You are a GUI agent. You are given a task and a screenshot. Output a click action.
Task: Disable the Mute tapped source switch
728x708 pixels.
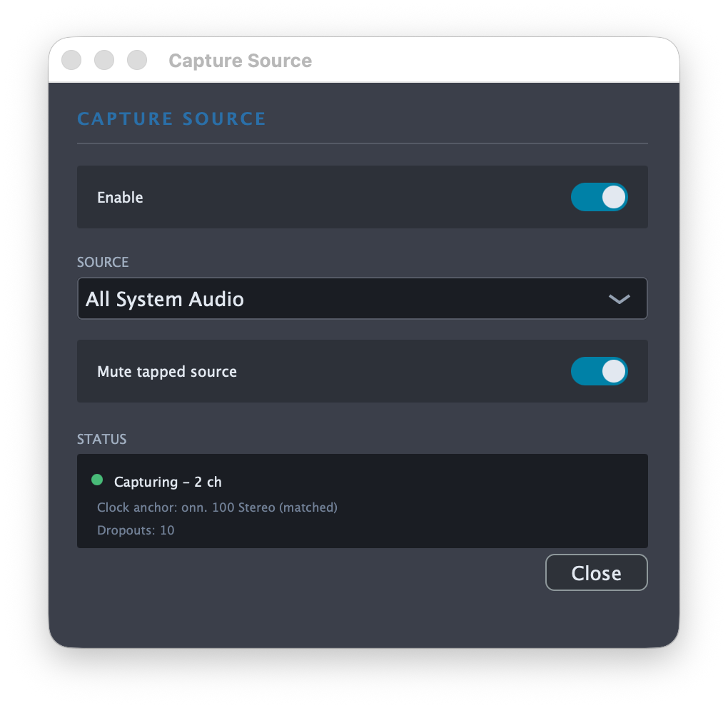(599, 371)
